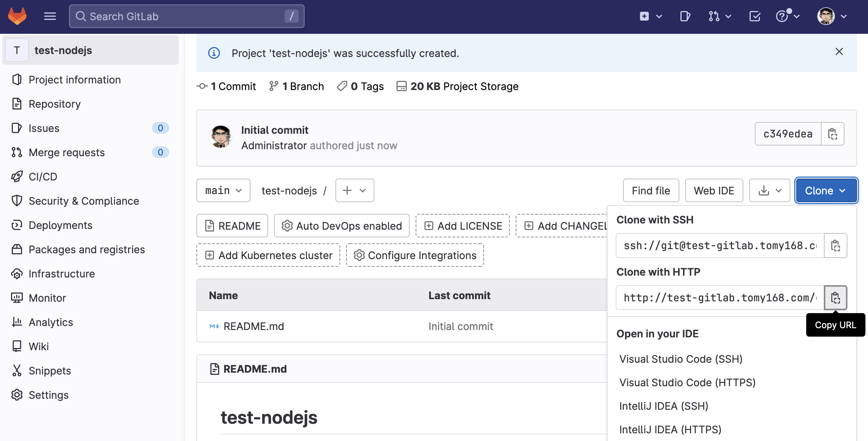Viewport: 868px width, 441px height.
Task: Open the README.md file link
Action: pyautogui.click(x=253, y=326)
